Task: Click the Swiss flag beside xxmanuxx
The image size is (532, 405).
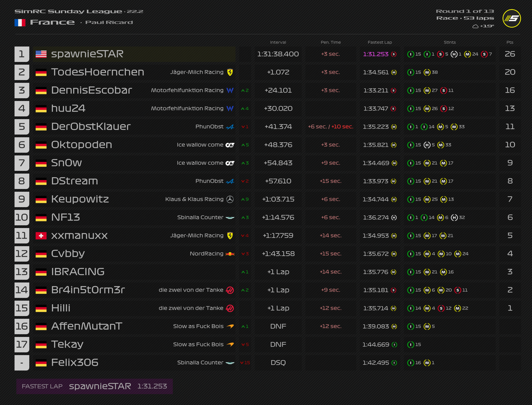Action: (41, 235)
